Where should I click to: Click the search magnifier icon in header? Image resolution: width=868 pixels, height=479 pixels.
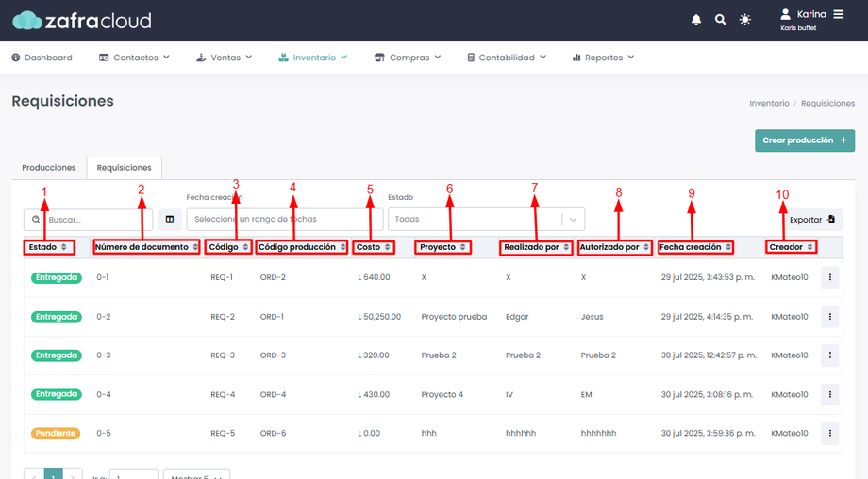pos(721,20)
